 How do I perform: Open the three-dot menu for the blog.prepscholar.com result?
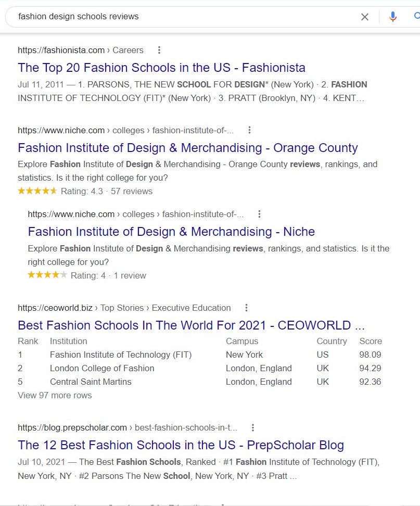coord(253,427)
